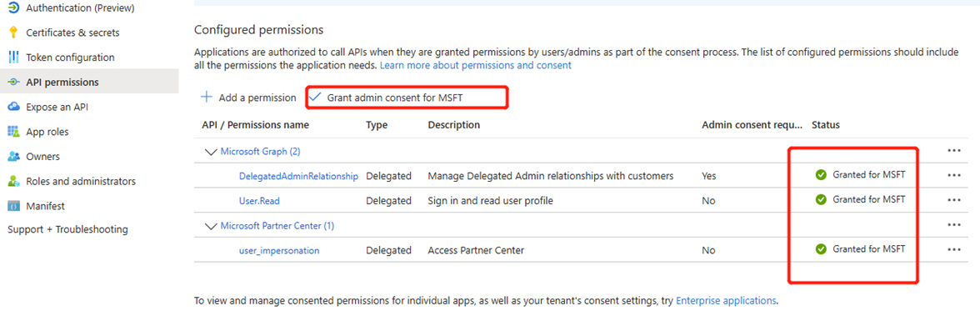Click the Owners people icon
The height and width of the screenshot is (316, 980).
point(13,157)
